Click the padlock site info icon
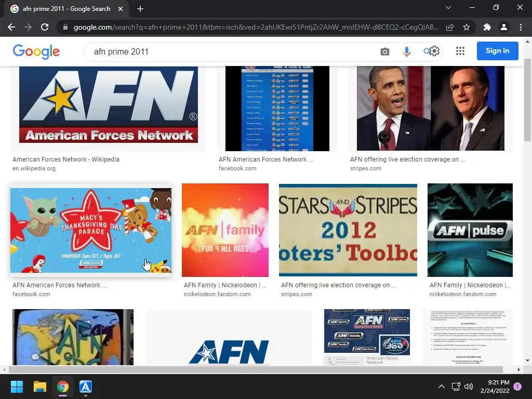The height and width of the screenshot is (399, 532). [65, 27]
